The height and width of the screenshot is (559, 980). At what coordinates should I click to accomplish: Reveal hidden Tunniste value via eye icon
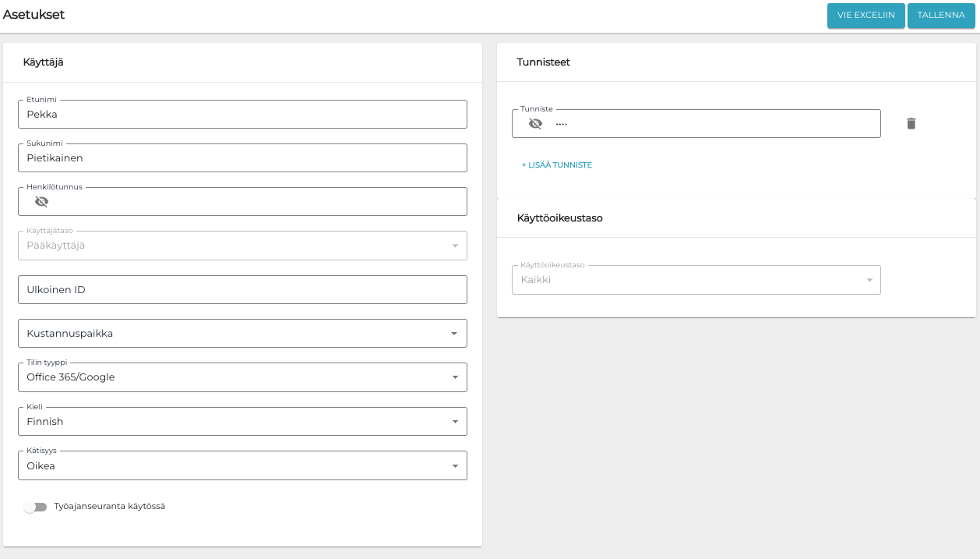(535, 123)
